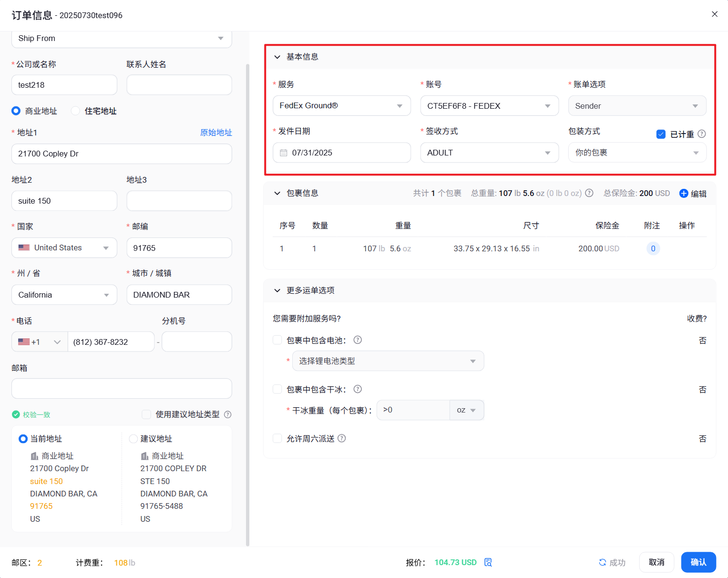728x578 pixels.
Task: Click the green 校验一致 check icon
Action: click(x=16, y=414)
